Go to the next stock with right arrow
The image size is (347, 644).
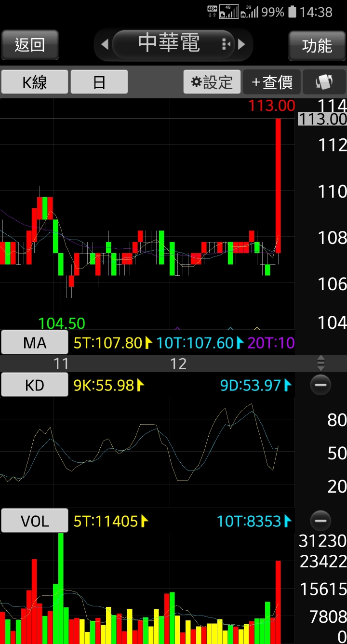[x=242, y=45]
